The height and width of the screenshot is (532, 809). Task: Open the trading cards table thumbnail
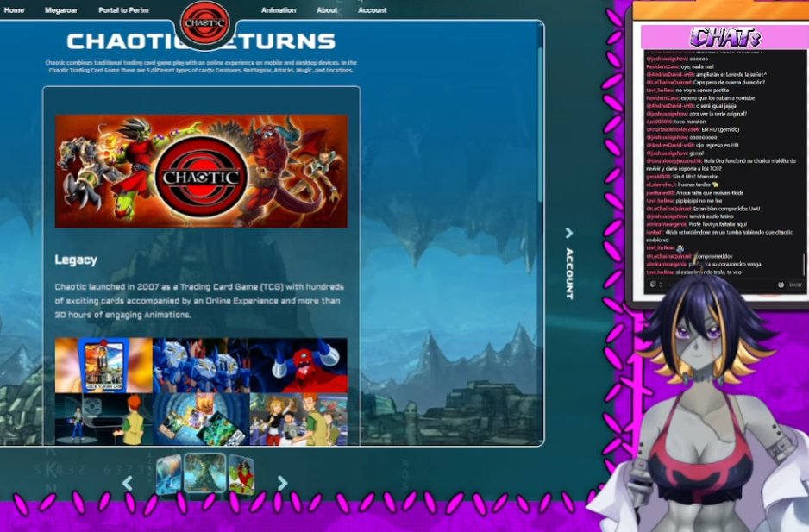point(201,419)
